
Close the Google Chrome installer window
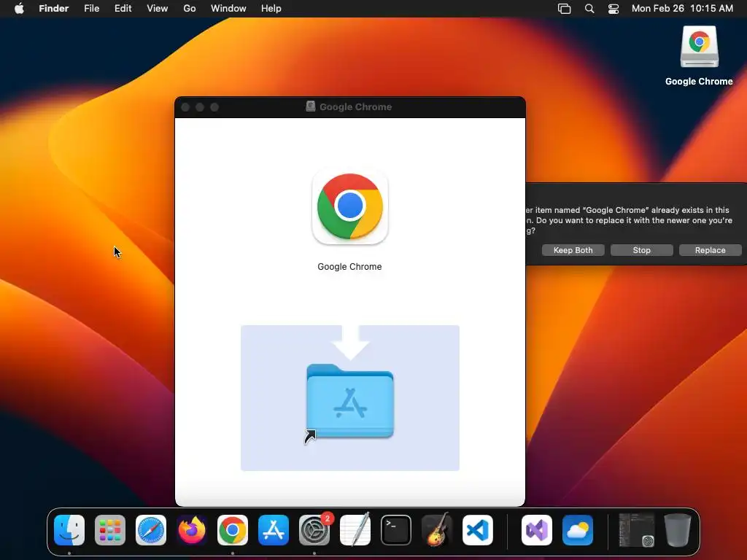click(x=186, y=107)
